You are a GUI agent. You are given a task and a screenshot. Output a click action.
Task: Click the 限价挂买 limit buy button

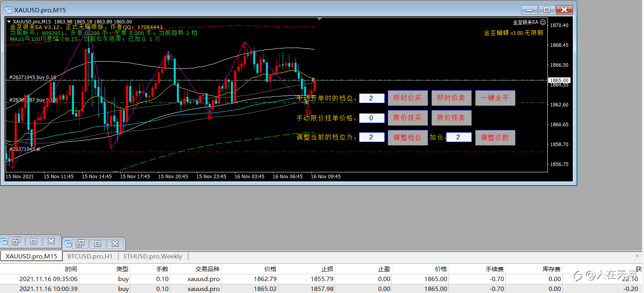point(407,118)
